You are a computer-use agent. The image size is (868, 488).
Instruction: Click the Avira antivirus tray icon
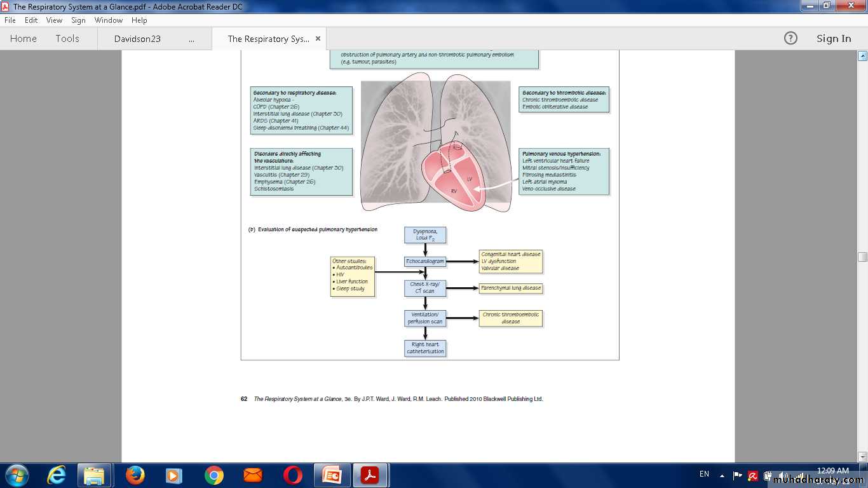[753, 476]
